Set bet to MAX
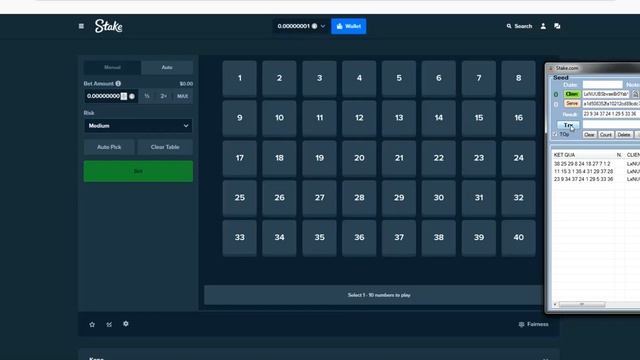Screen dimensions: 640x360 tap(182, 96)
